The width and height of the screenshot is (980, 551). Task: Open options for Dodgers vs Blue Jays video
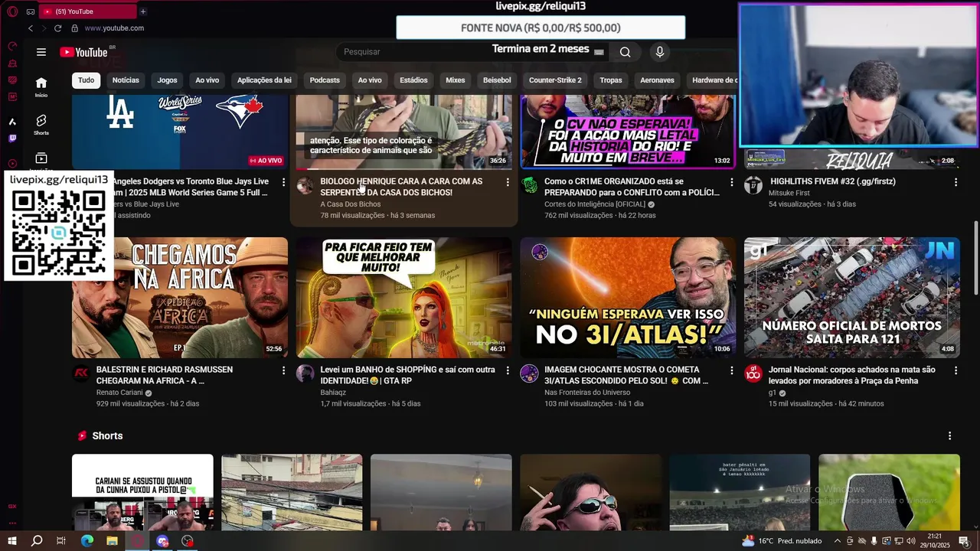(x=283, y=182)
